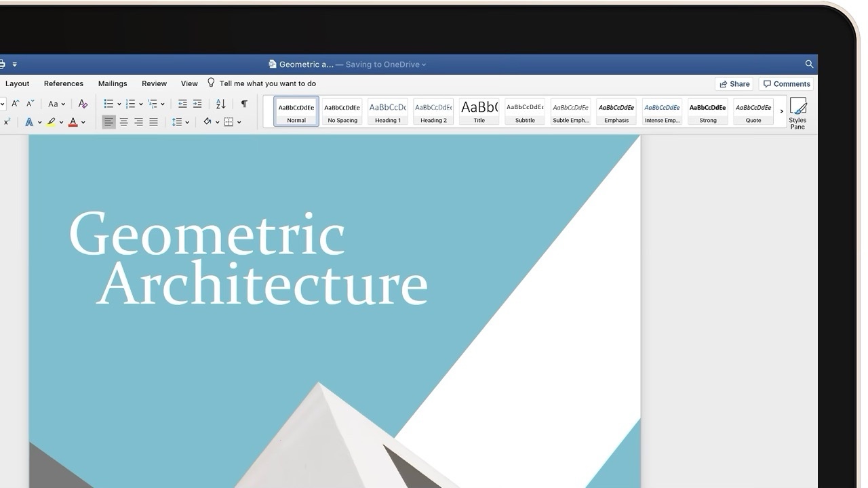This screenshot has height=488, width=868.
Task: Toggle align text left
Action: click(108, 122)
